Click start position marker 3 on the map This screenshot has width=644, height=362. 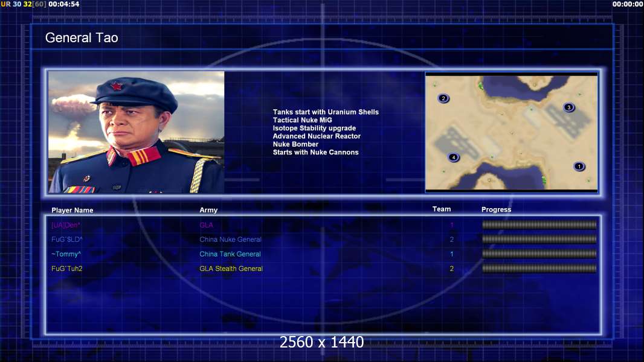pyautogui.click(x=569, y=107)
